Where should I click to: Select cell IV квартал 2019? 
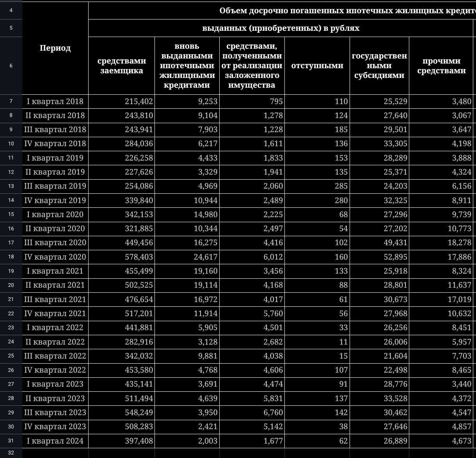(x=55, y=200)
